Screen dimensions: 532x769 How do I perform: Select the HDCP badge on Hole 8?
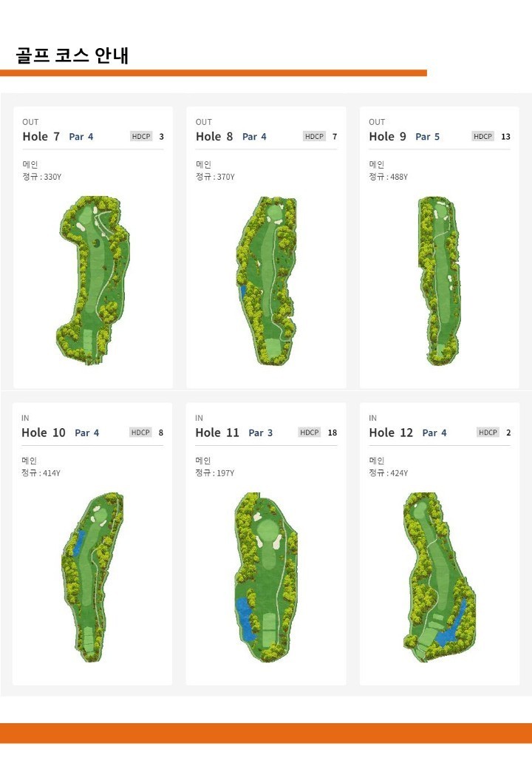click(x=314, y=137)
